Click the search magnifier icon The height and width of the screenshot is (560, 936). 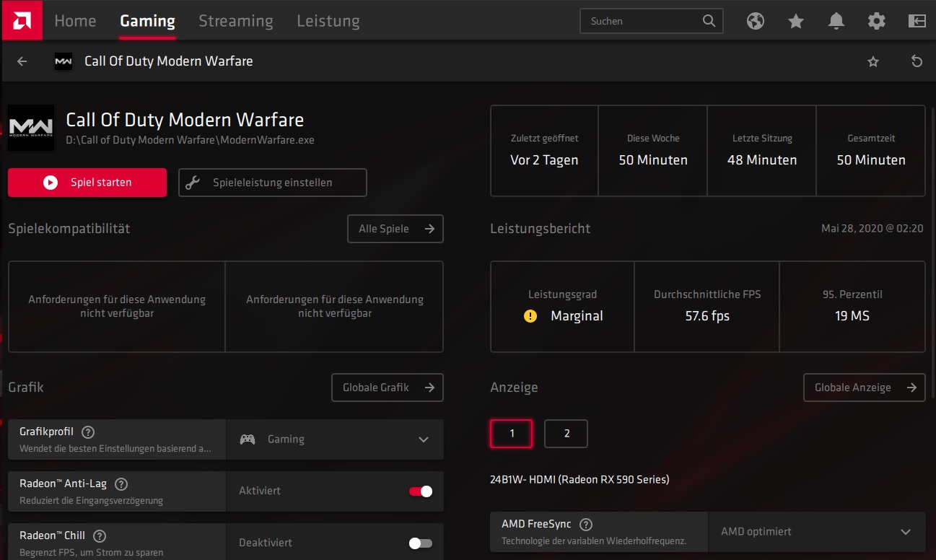click(709, 21)
